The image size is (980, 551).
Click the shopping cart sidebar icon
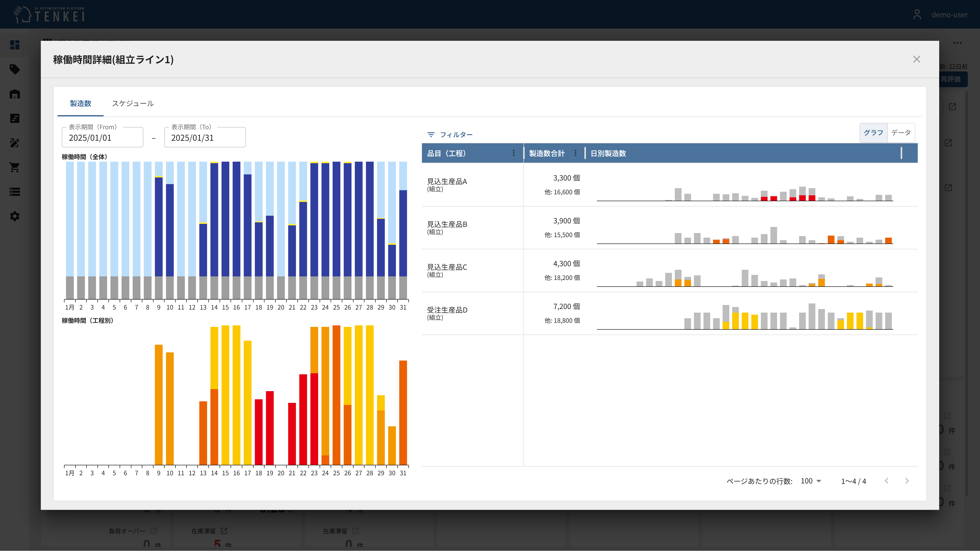pos(15,167)
